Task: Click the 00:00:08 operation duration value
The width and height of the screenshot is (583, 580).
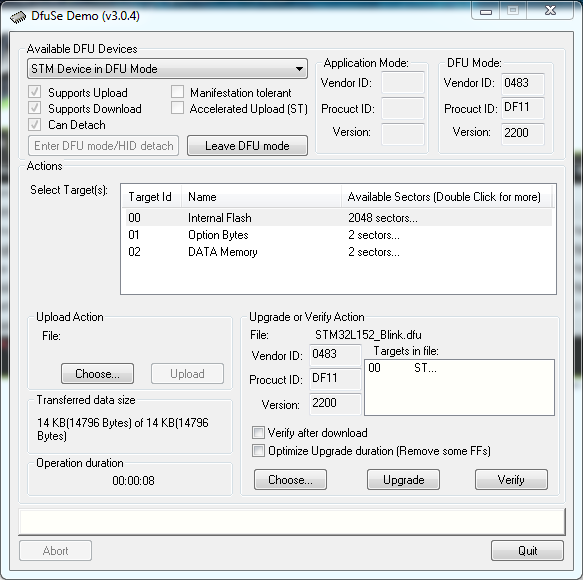Action: tap(133, 481)
